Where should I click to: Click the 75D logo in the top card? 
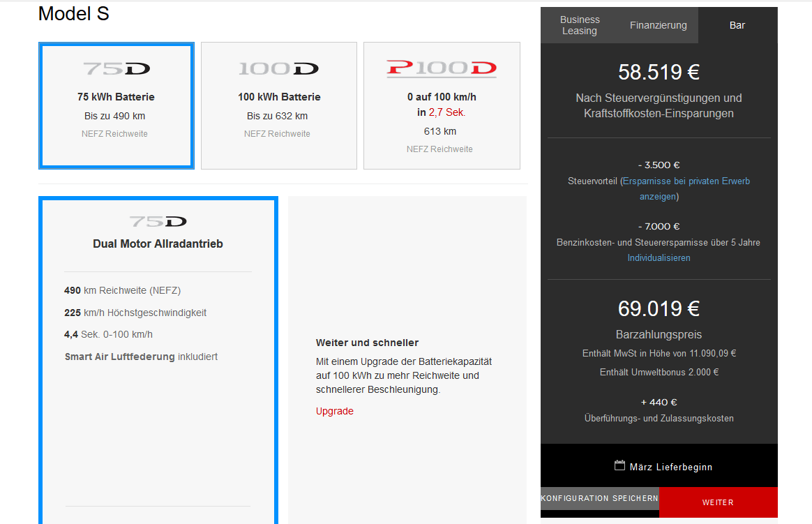[116, 68]
